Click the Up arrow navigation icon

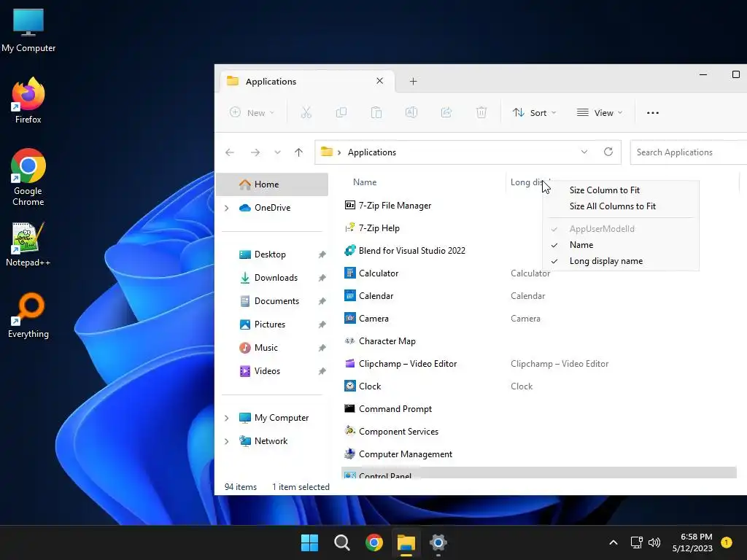click(x=298, y=152)
